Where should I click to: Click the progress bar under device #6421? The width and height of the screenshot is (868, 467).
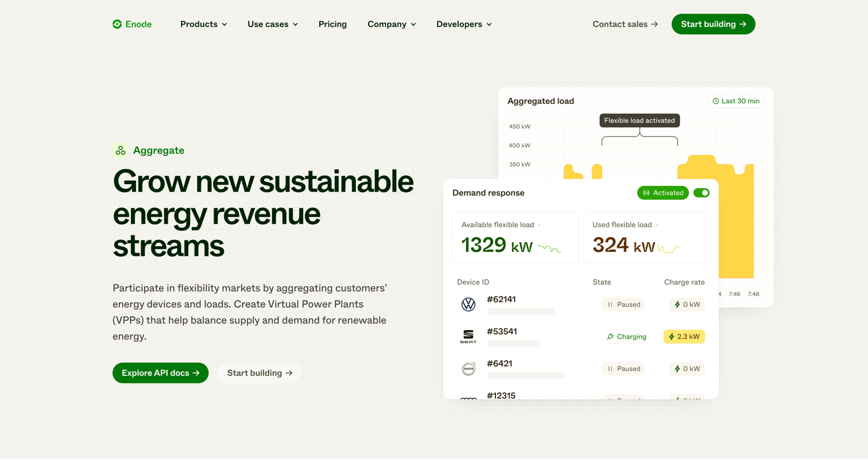click(526, 376)
